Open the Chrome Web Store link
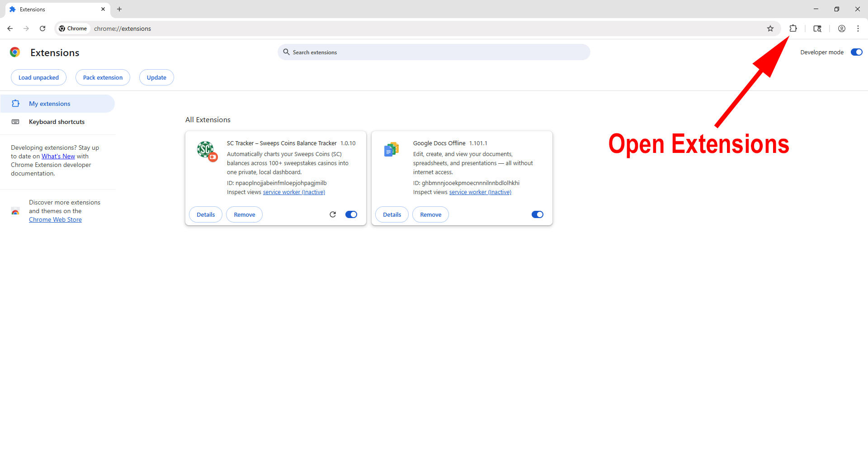Viewport: 868px width, 461px height. [x=55, y=219]
